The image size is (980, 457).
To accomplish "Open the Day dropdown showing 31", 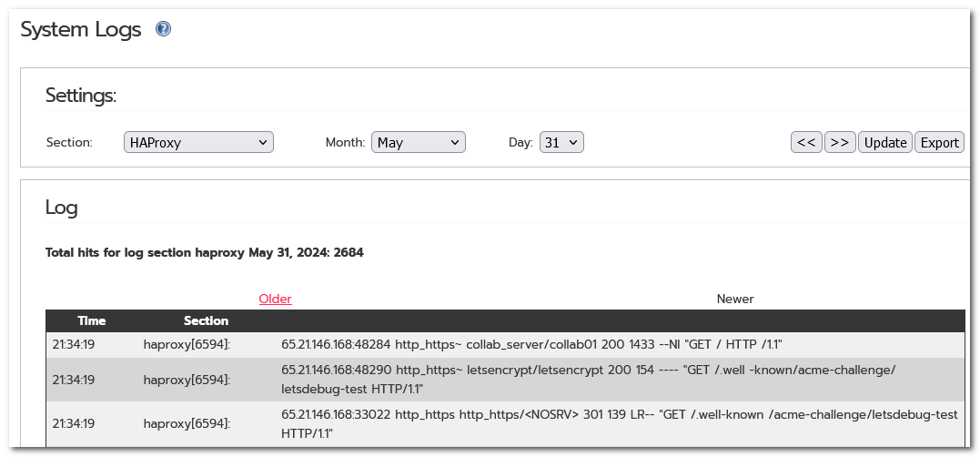I will (x=561, y=142).
